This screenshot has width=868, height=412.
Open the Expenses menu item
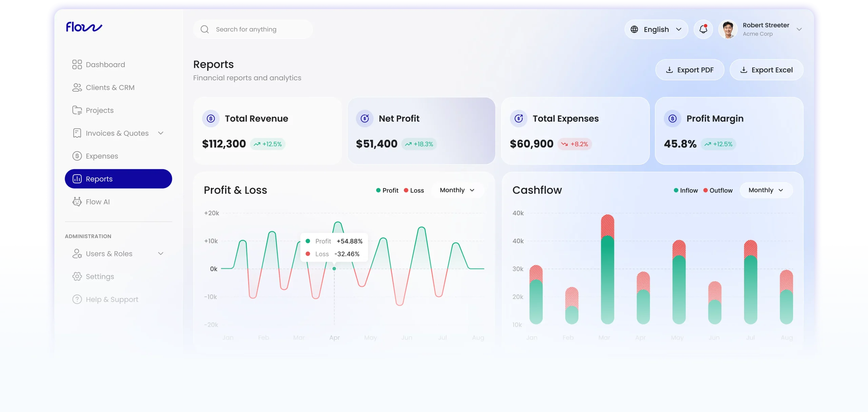(102, 156)
